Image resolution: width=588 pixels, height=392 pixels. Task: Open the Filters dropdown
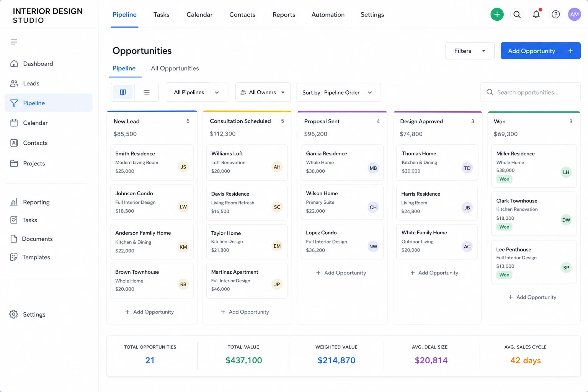[x=470, y=51]
